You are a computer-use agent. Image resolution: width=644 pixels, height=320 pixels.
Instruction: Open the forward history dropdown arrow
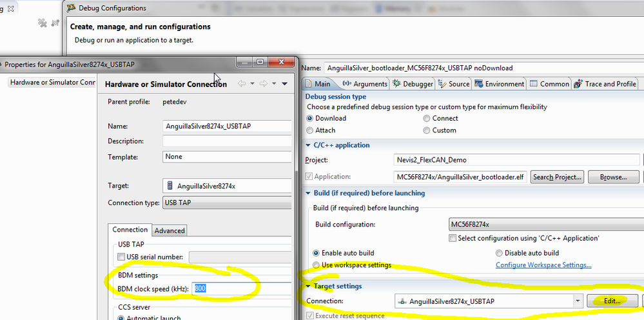(x=274, y=84)
